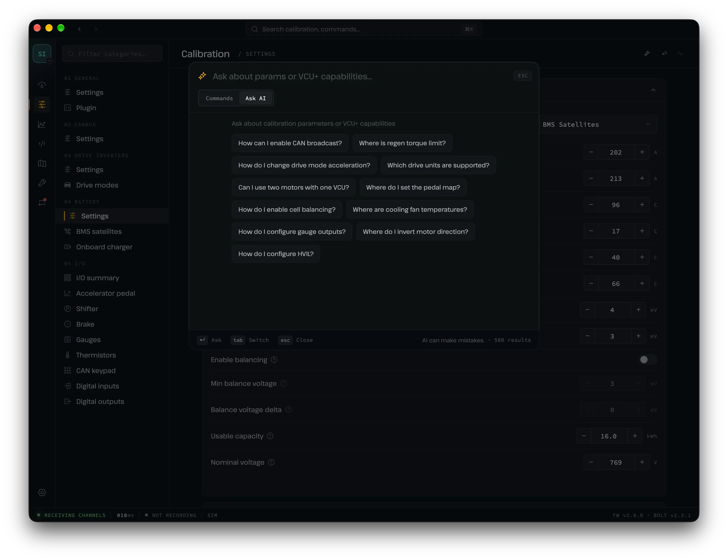Ask 'Where is regen torque limit?'
The image size is (728, 560).
[402, 143]
